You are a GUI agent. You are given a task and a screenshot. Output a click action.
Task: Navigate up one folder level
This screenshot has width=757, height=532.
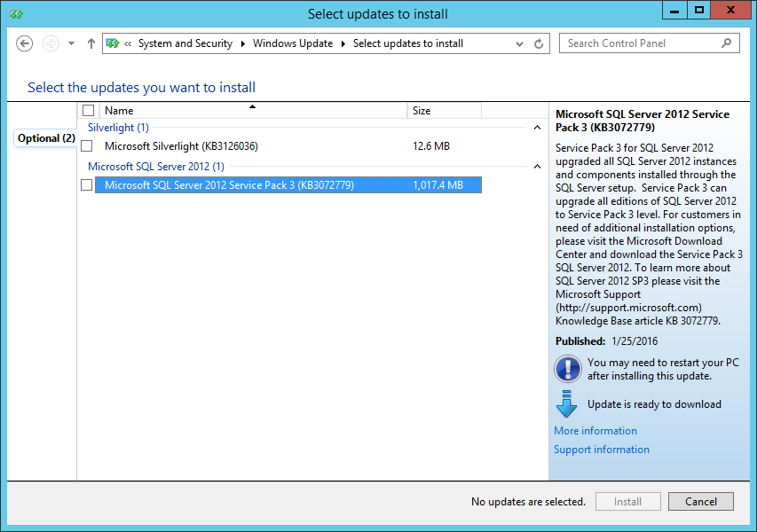[91, 43]
